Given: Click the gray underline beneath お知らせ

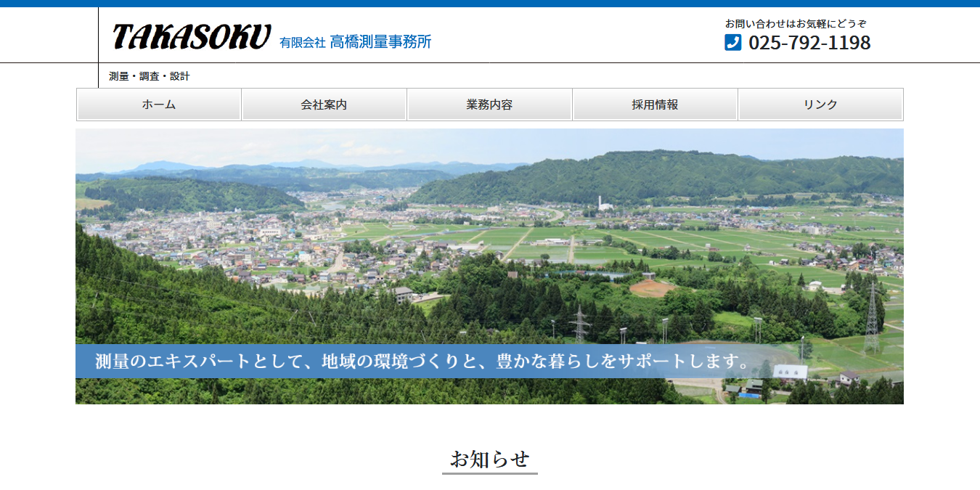Looking at the screenshot, I should click(489, 473).
